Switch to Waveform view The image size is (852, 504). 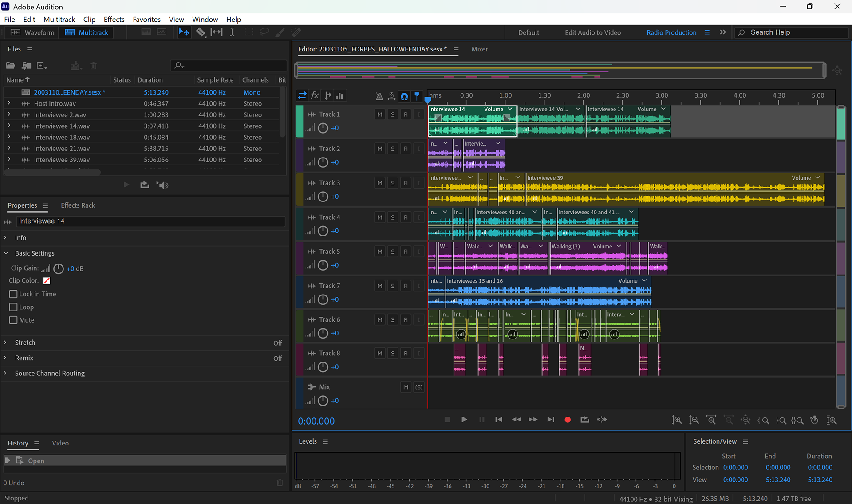pyautogui.click(x=32, y=32)
